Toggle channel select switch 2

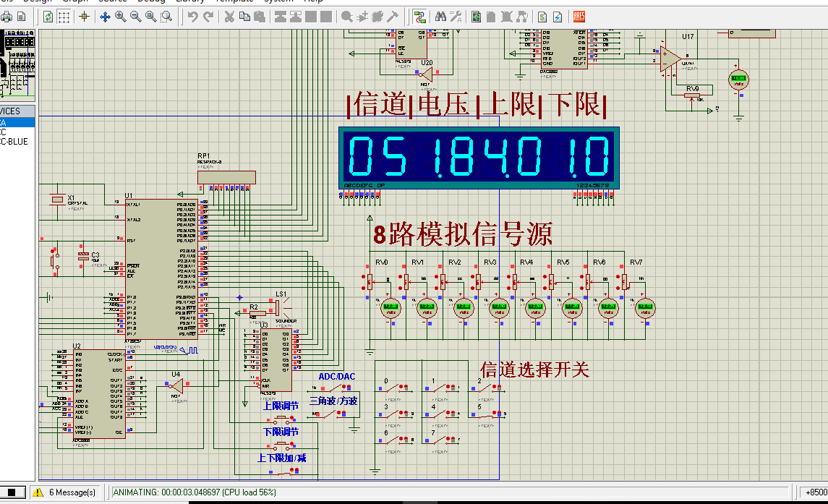[x=487, y=389]
